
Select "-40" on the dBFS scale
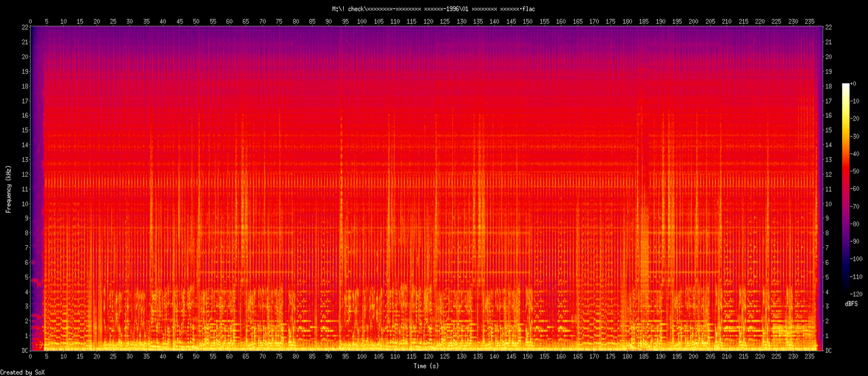click(856, 154)
